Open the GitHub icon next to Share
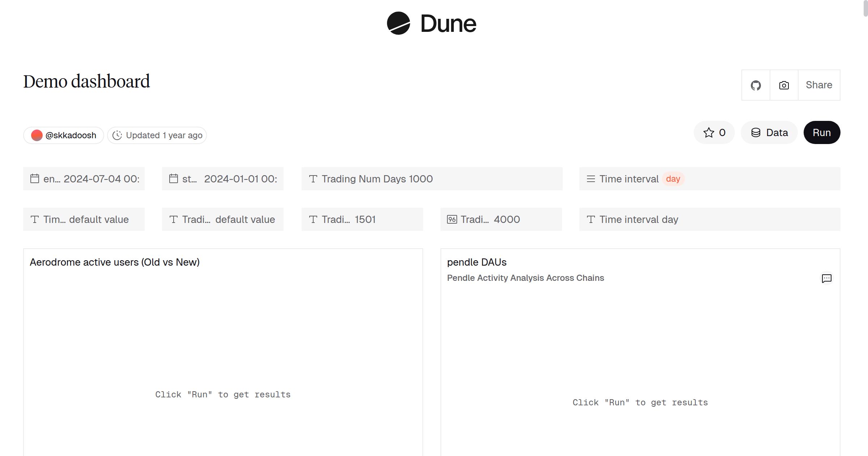Image resolution: width=868 pixels, height=456 pixels. tap(756, 85)
